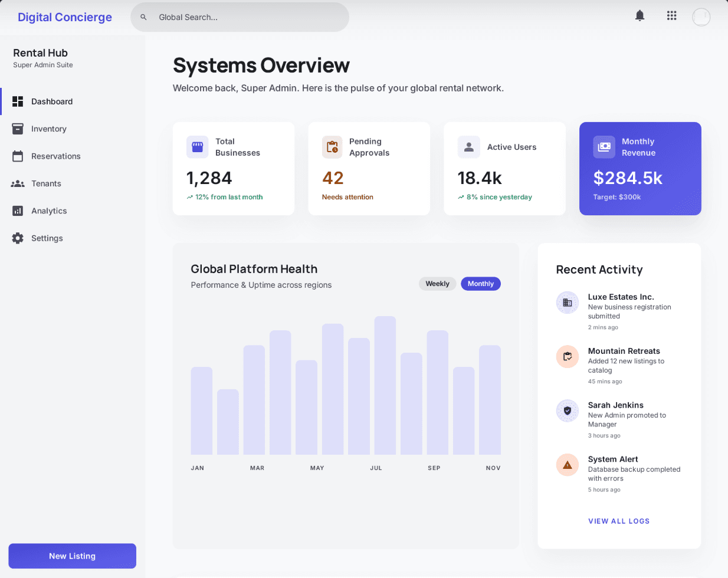Click the Global Platform Health title
728x578 pixels.
pyautogui.click(x=254, y=269)
